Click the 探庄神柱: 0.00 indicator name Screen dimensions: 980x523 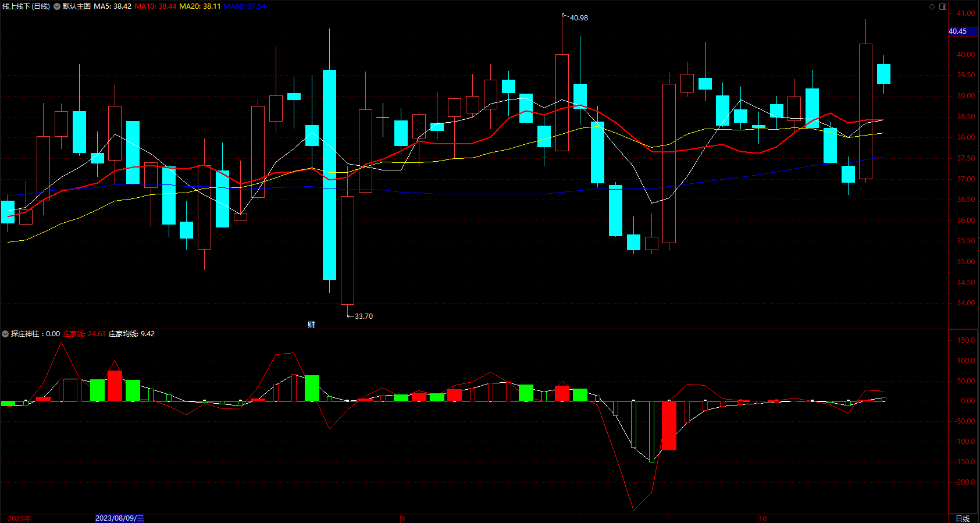coord(35,334)
